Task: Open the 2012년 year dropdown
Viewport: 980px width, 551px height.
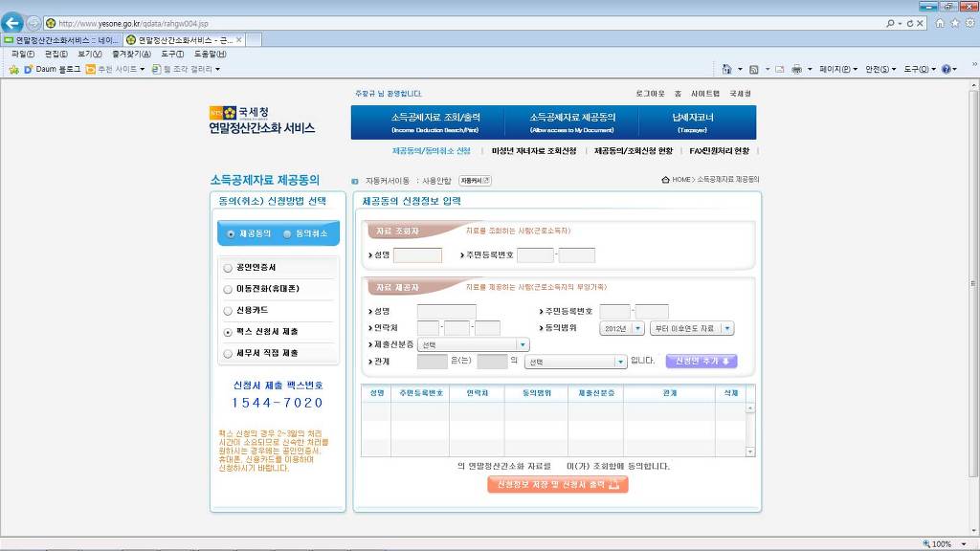Action: tap(621, 329)
